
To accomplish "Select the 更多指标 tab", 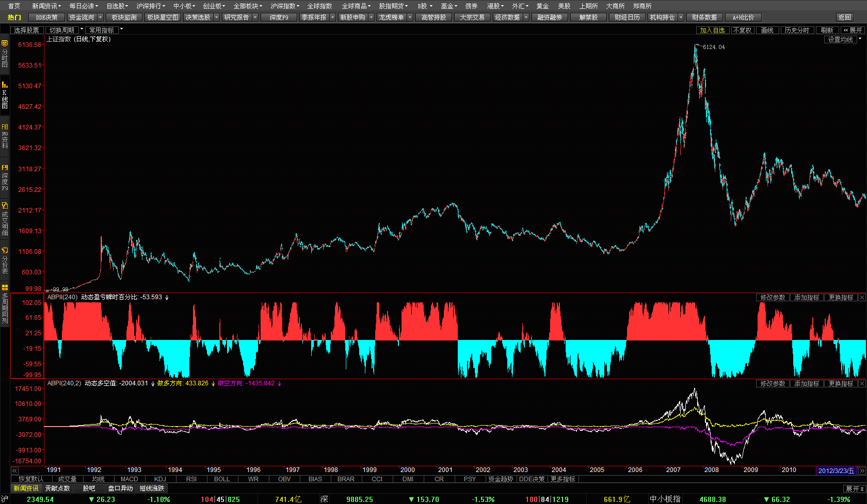I will tap(563, 479).
